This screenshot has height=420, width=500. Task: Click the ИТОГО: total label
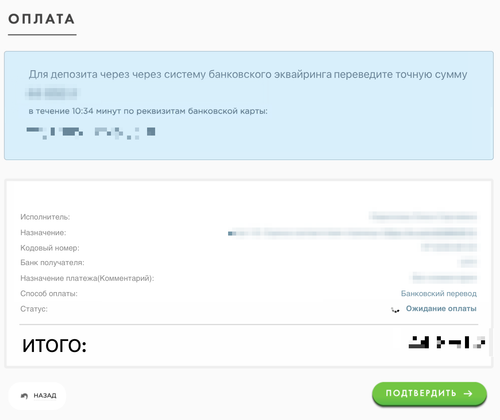(54, 346)
